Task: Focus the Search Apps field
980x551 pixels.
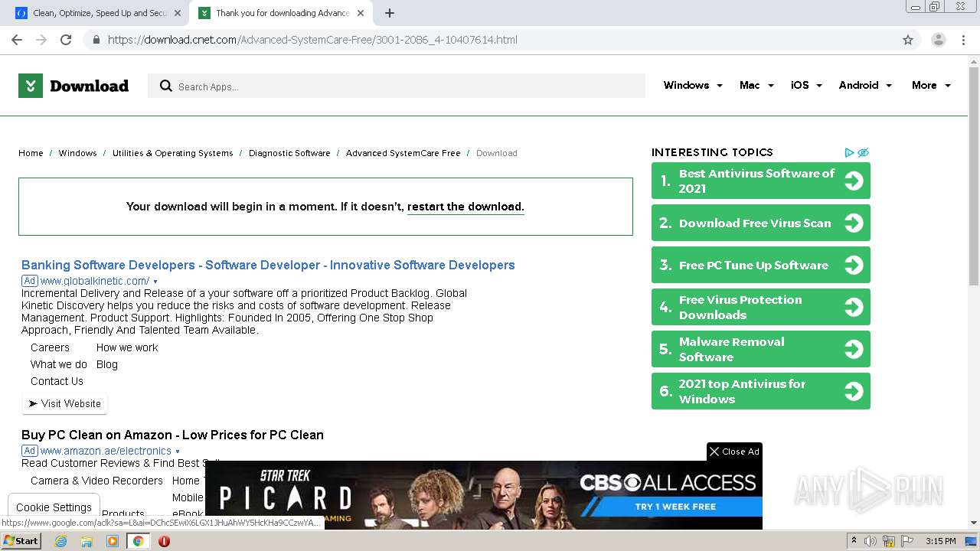Action: [x=397, y=86]
